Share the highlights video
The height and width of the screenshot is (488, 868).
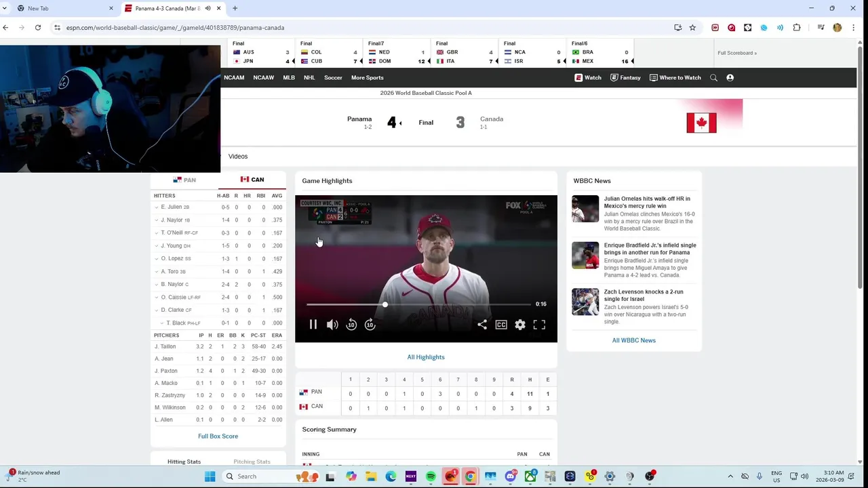click(x=482, y=325)
